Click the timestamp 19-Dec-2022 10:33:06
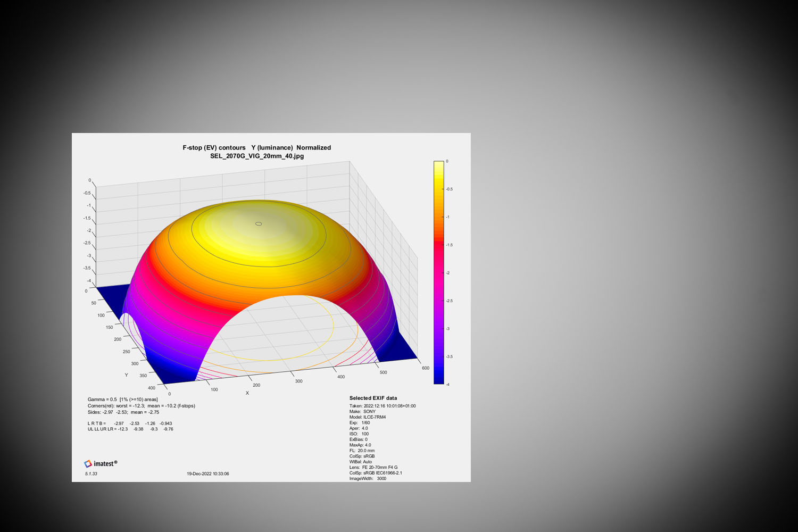This screenshot has width=798, height=532. [207, 473]
